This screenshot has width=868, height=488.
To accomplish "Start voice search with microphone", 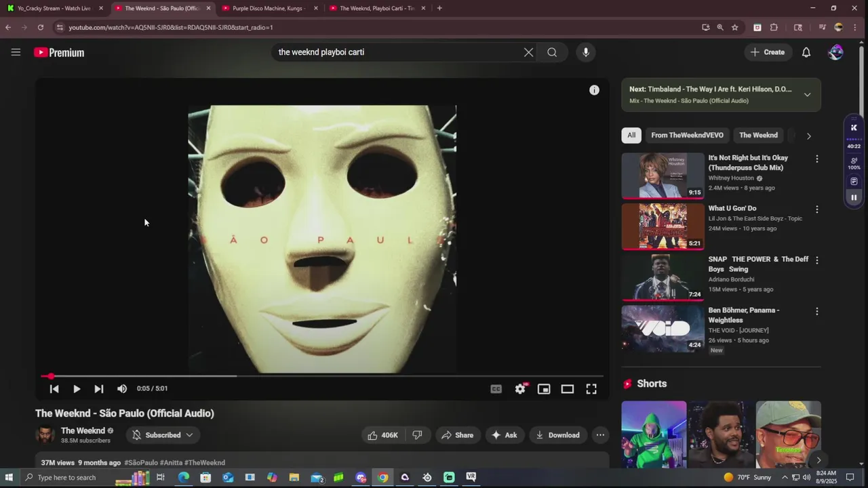I will 586,52.
